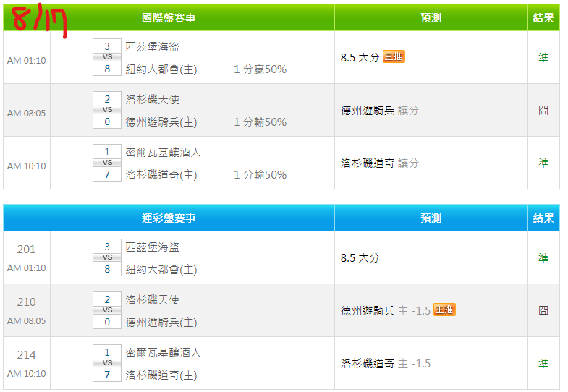The image size is (568, 392).
Task: Select 匹茲堡海盜 in game 201
Action: coord(153,247)
